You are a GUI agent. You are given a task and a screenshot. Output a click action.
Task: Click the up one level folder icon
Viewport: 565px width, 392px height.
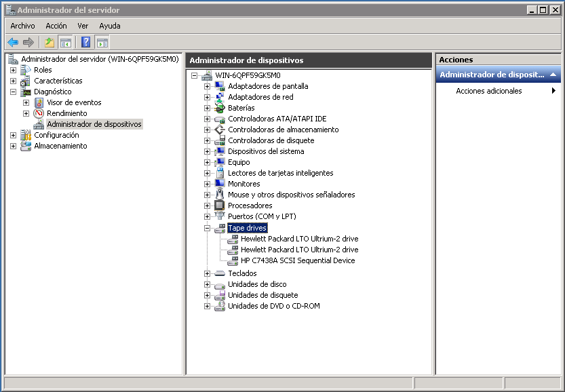click(49, 42)
